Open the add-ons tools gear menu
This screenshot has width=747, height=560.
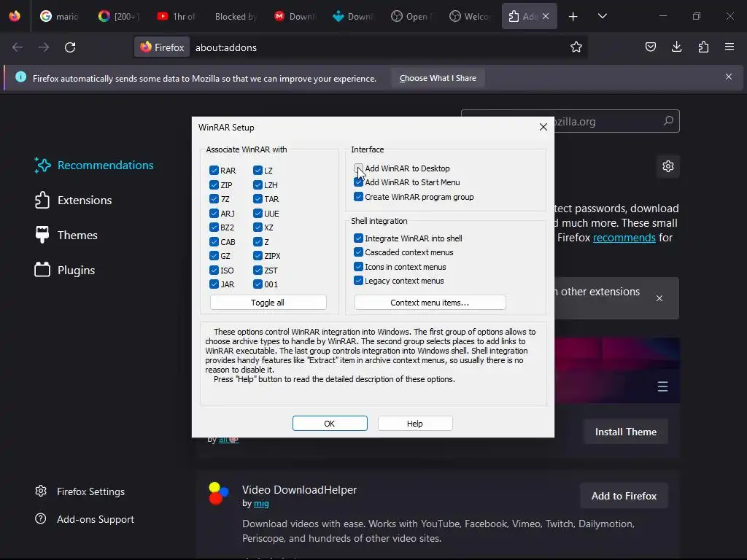[668, 166]
